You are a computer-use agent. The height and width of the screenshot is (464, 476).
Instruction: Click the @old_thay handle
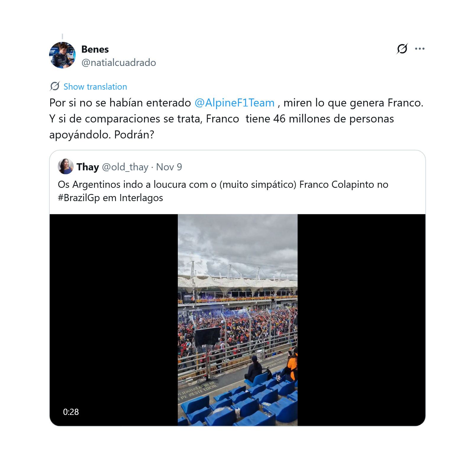[125, 167]
